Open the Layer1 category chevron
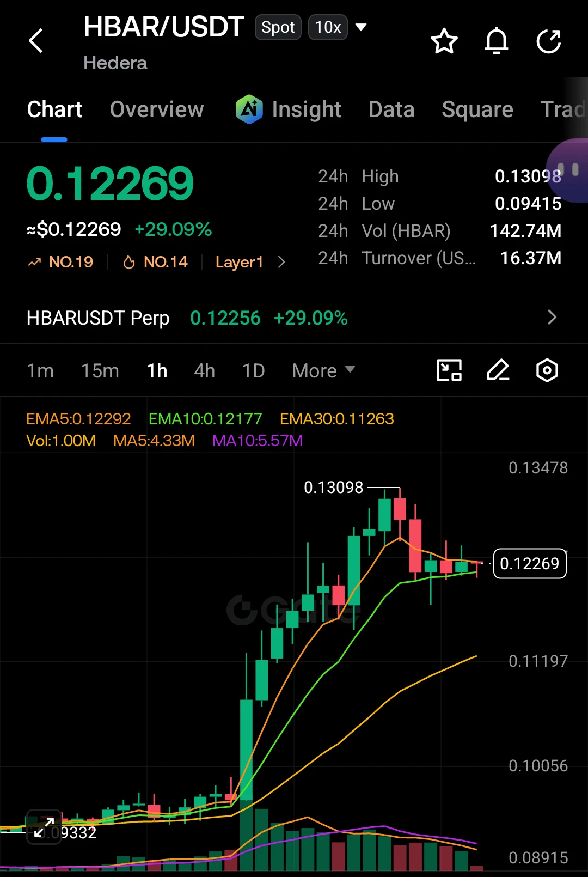This screenshot has height=877, width=588. tap(281, 263)
